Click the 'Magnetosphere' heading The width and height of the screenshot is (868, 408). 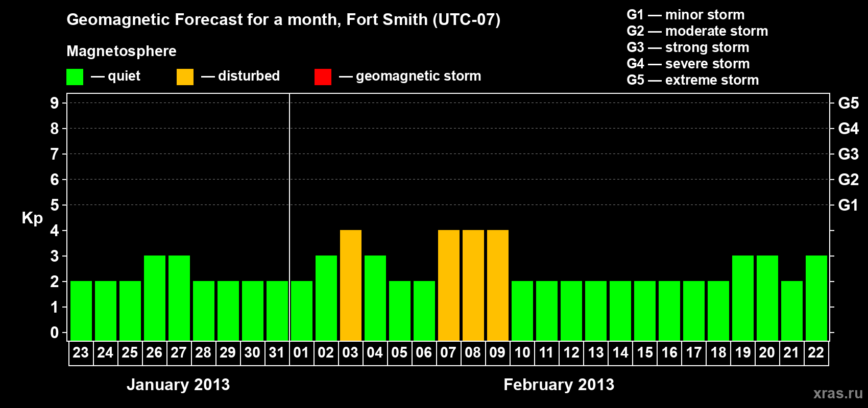[122, 51]
